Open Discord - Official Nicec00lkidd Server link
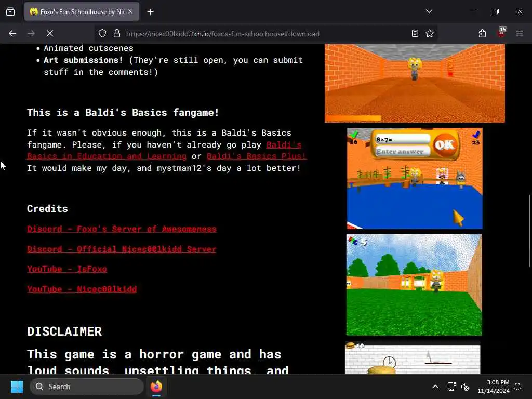 (122, 249)
